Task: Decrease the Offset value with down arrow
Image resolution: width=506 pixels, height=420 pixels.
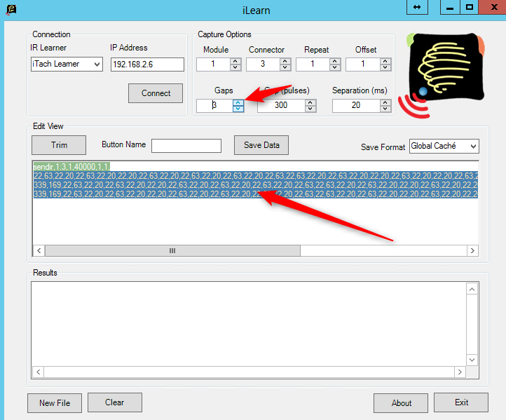Action: (x=385, y=67)
